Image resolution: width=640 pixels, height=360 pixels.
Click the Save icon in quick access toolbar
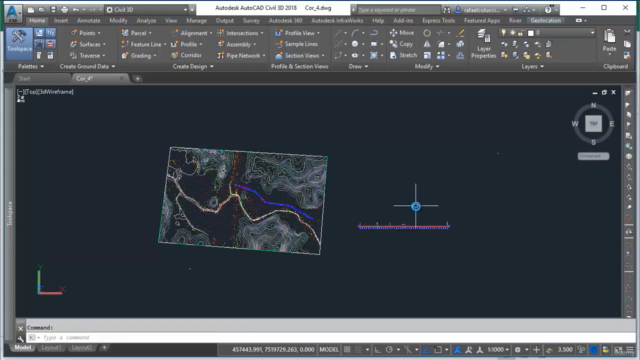(53, 9)
